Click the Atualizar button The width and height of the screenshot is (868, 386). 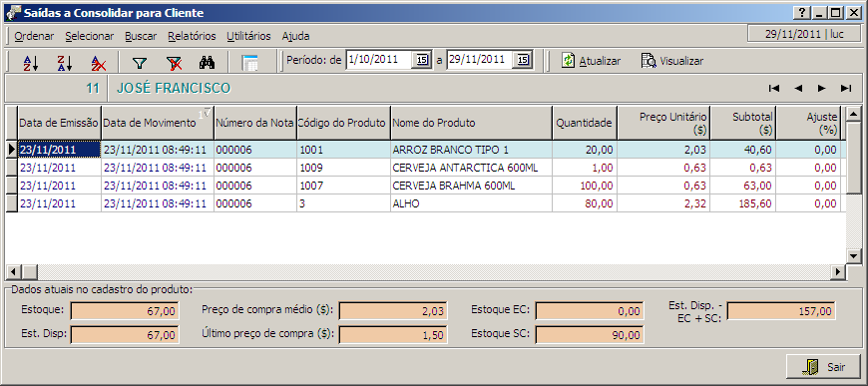point(592,61)
